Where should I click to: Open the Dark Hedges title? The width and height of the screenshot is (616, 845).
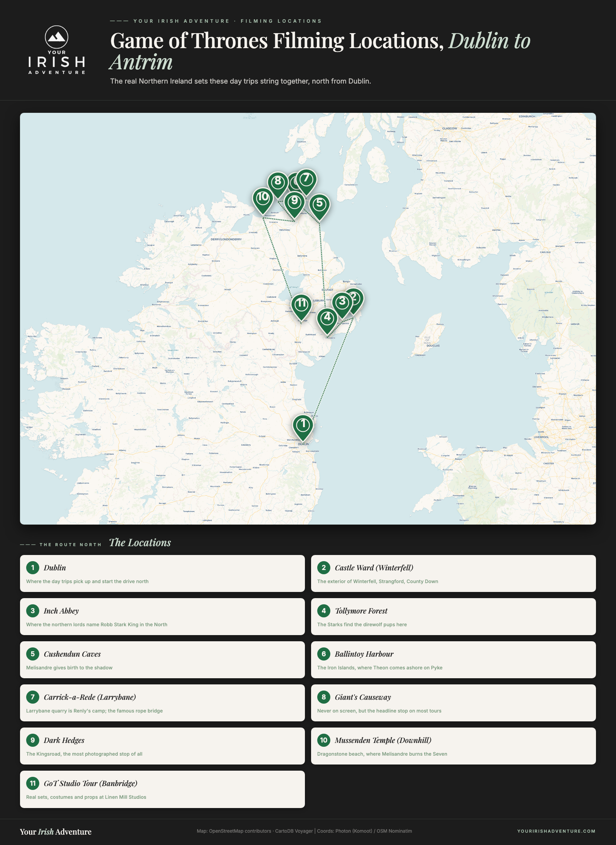(x=64, y=740)
